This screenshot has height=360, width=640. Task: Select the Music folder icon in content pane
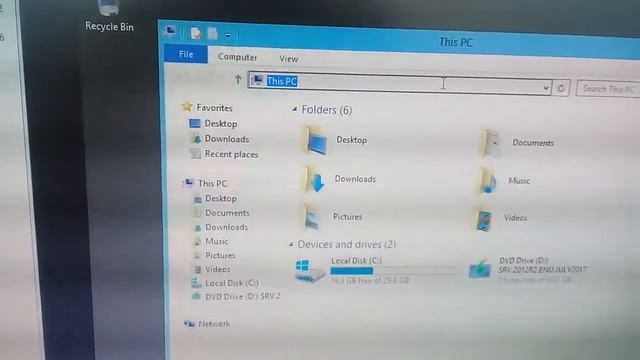pyautogui.click(x=488, y=181)
